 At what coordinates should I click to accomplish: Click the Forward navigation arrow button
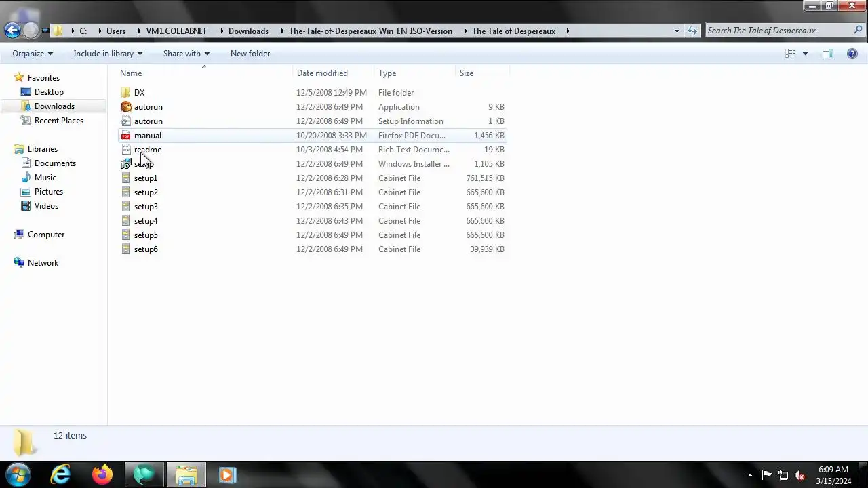(x=31, y=30)
